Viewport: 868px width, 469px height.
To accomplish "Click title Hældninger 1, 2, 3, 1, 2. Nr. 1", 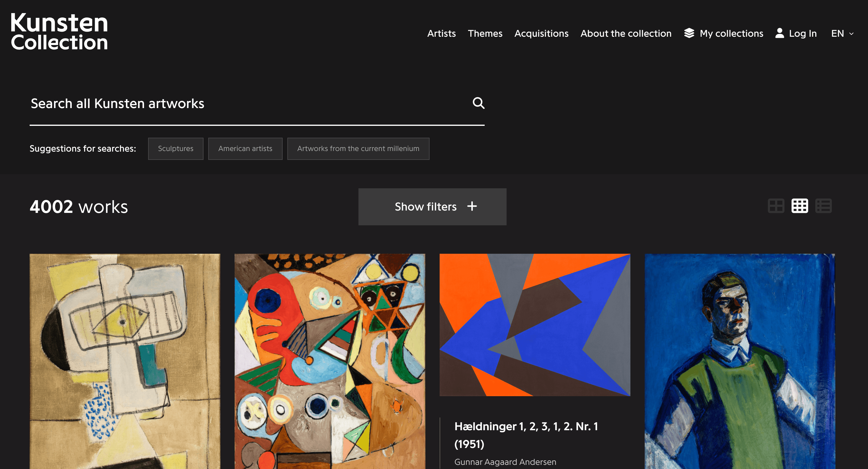I will point(526,435).
